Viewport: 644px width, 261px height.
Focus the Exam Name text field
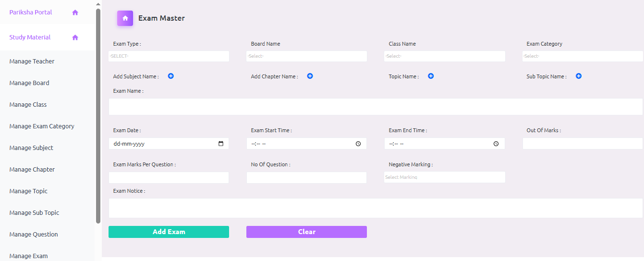click(375, 107)
